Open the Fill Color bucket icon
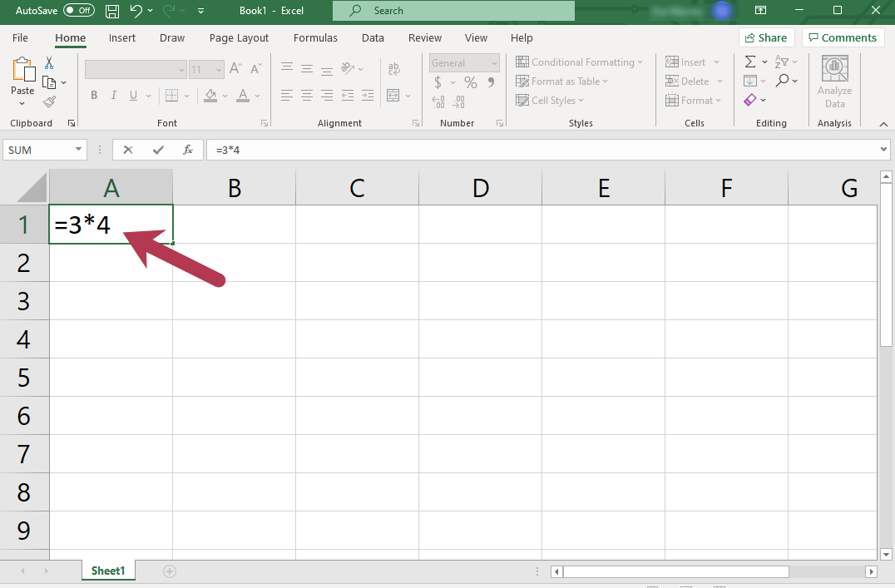The width and height of the screenshot is (895, 588). 210,96
